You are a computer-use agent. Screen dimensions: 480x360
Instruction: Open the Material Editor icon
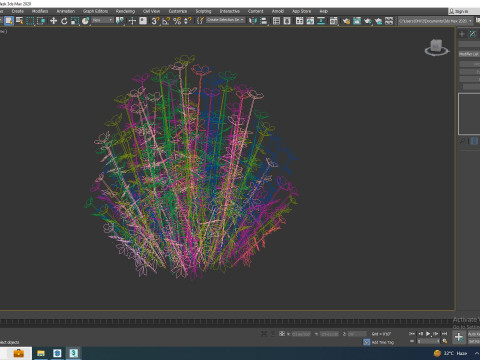[333, 21]
